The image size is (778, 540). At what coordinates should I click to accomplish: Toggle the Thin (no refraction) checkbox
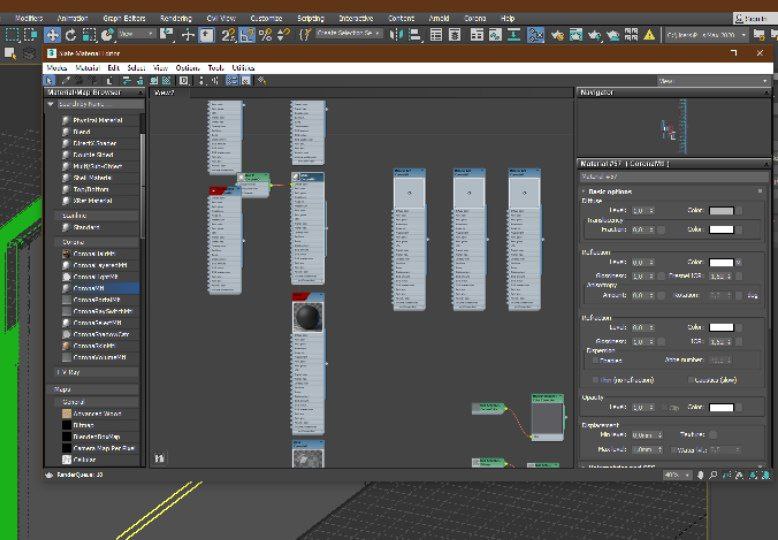pyautogui.click(x=596, y=380)
